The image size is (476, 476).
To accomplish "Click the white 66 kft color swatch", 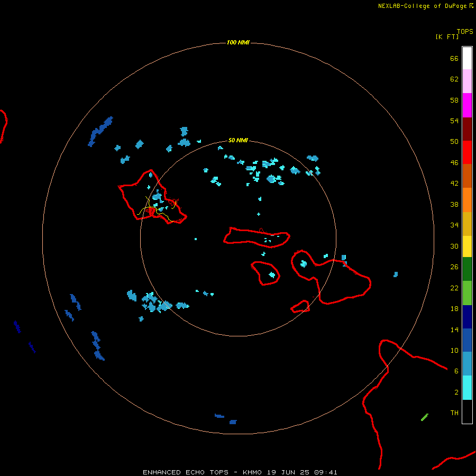I will point(467,58).
